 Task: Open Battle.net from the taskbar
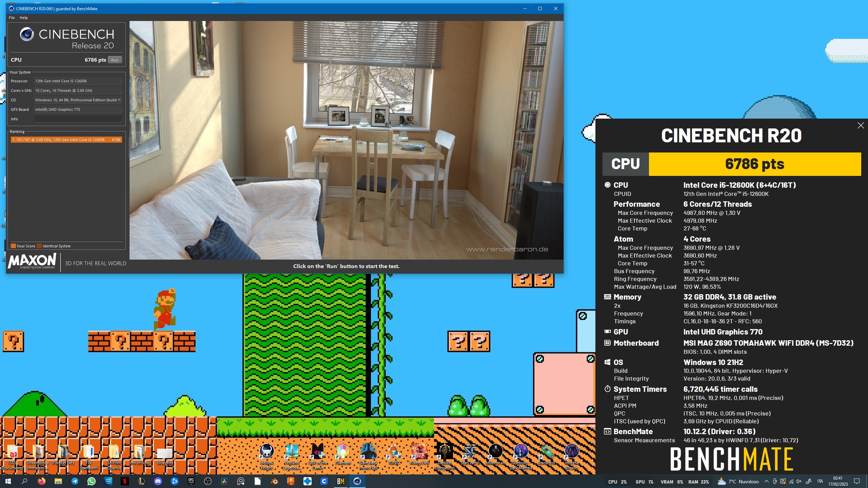174,481
